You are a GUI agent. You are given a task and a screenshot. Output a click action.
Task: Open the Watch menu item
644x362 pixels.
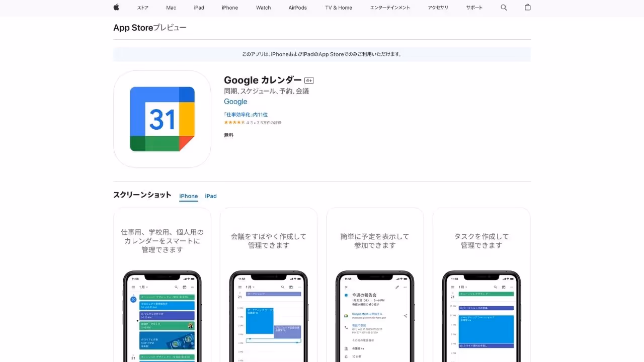pos(263,8)
